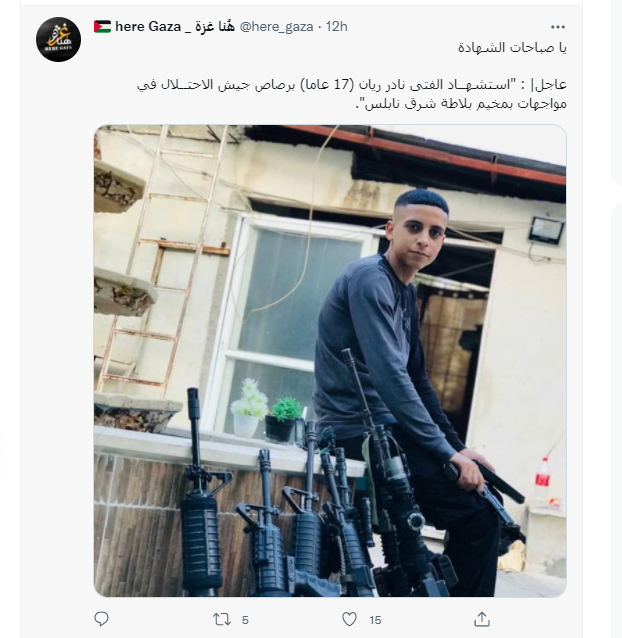The height and width of the screenshot is (638, 622).
Task: Open the attached photo of the youth
Action: click(330, 361)
